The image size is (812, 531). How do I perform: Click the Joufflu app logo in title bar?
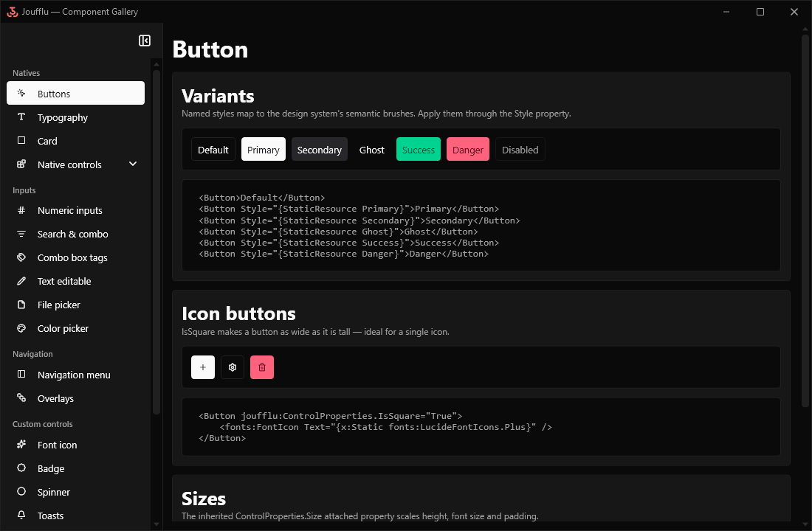click(13, 11)
